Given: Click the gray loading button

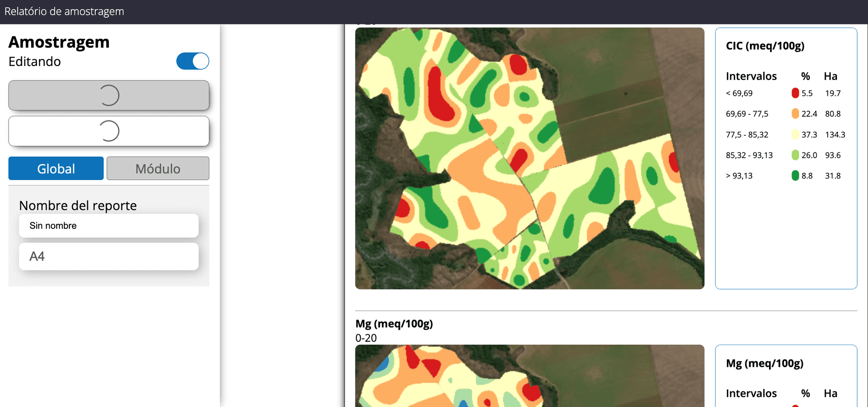Looking at the screenshot, I should coord(108,95).
